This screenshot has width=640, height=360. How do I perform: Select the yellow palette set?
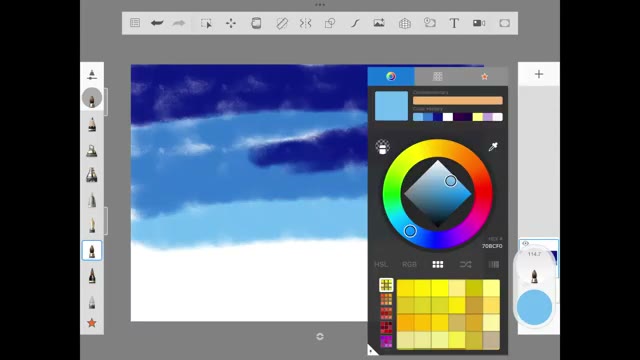tap(386, 285)
